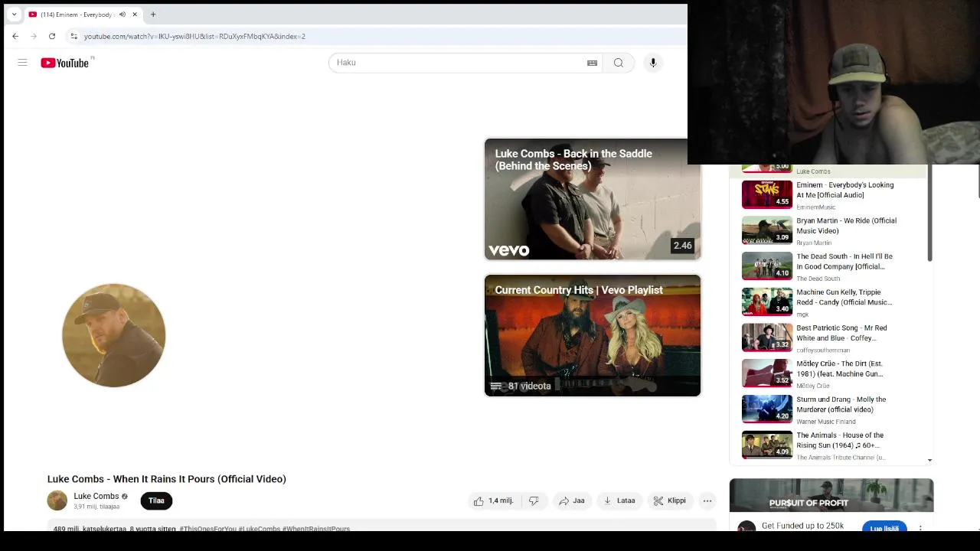Like the video with thumbs up
This screenshot has height=551, width=980.
pos(493,500)
